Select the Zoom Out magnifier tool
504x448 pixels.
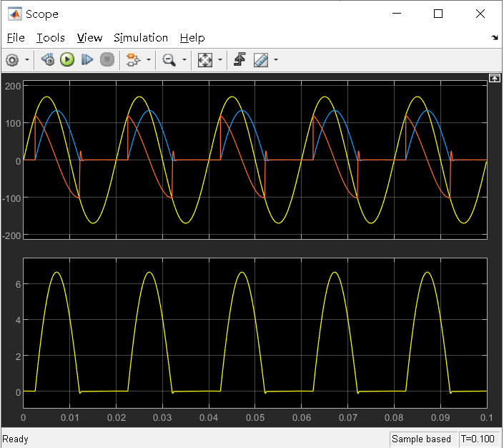tap(169, 60)
